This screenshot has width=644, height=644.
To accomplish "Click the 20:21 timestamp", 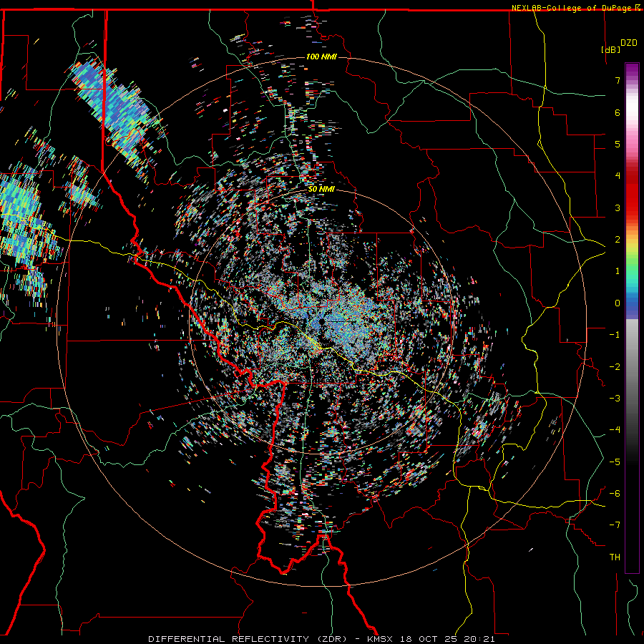I will point(479,639).
